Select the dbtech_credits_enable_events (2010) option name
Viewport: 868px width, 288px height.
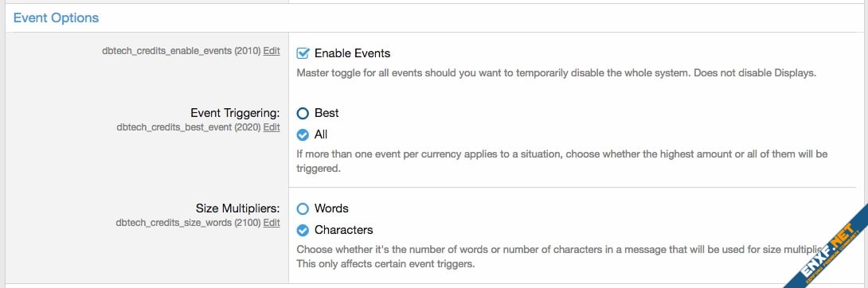click(x=182, y=51)
